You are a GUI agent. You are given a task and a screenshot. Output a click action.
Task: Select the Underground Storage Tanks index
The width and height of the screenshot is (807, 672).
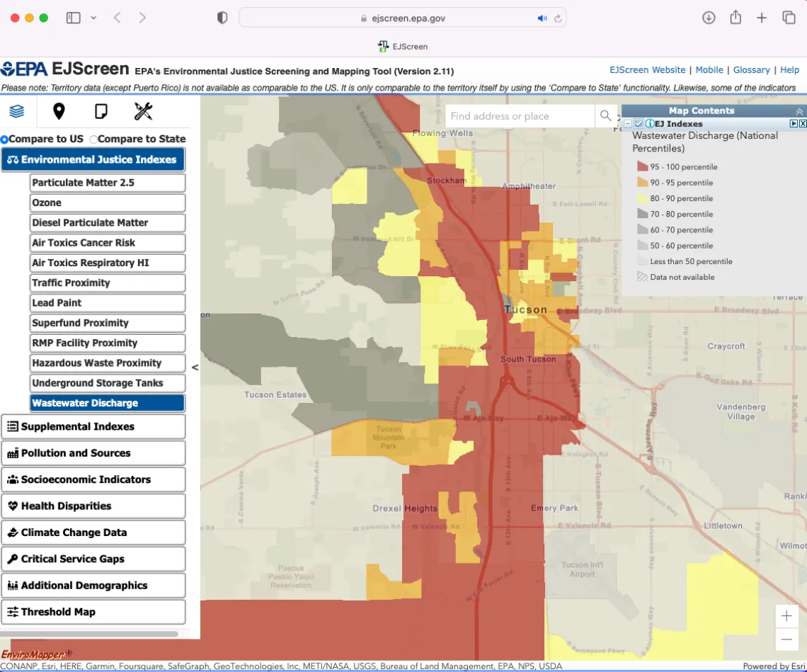[x=108, y=384]
